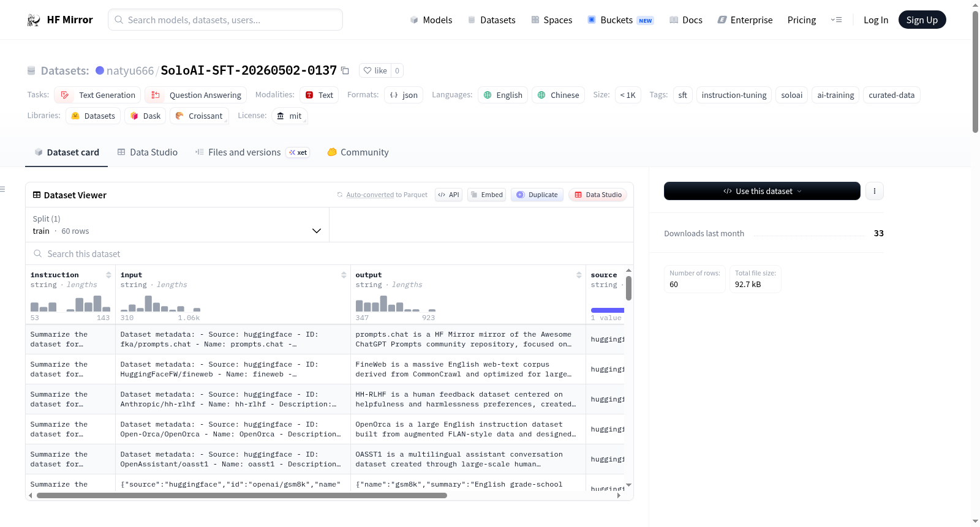This screenshot has width=980, height=527.
Task: Click the ai-training tag
Action: pos(835,95)
